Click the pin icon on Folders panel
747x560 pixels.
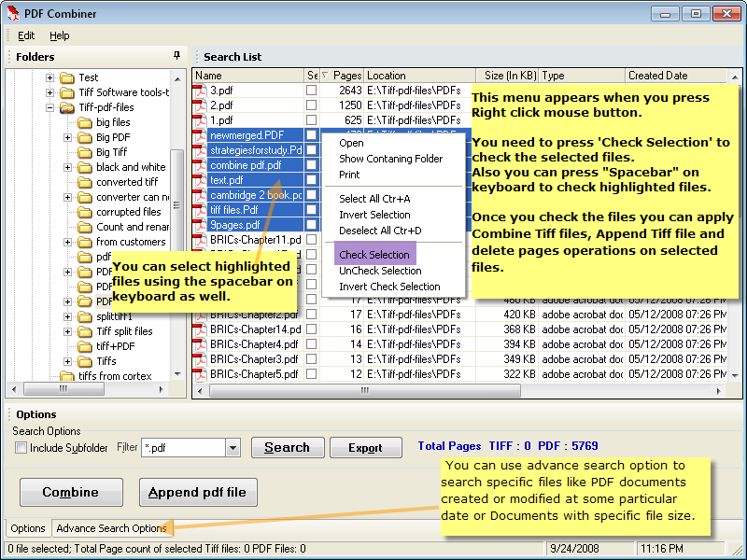pos(177,56)
